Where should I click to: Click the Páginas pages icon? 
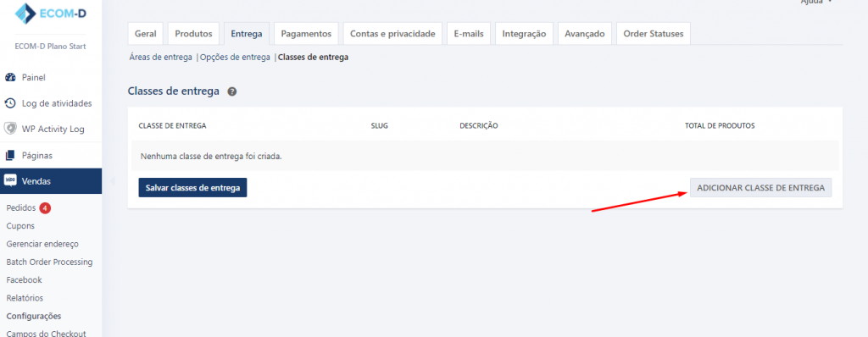10,156
